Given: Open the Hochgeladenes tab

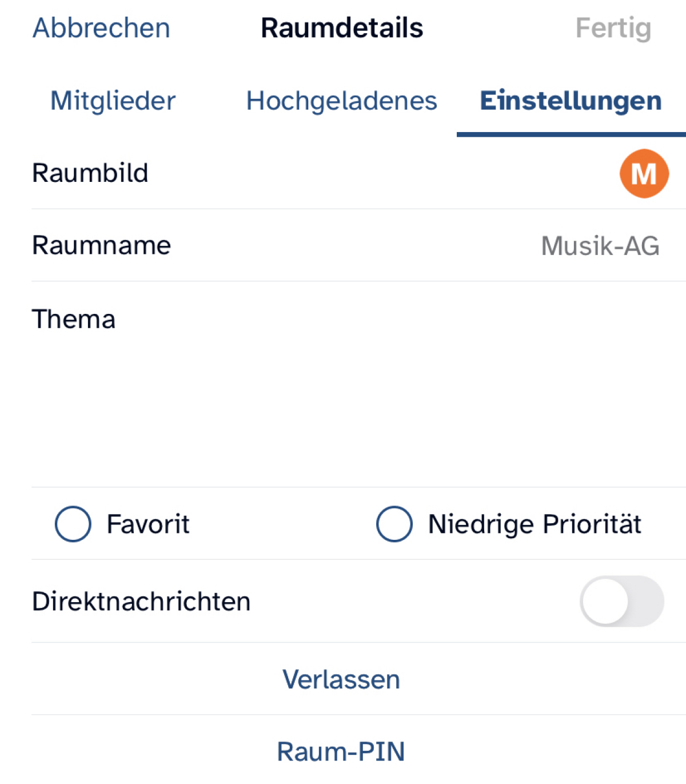Looking at the screenshot, I should point(341,101).
